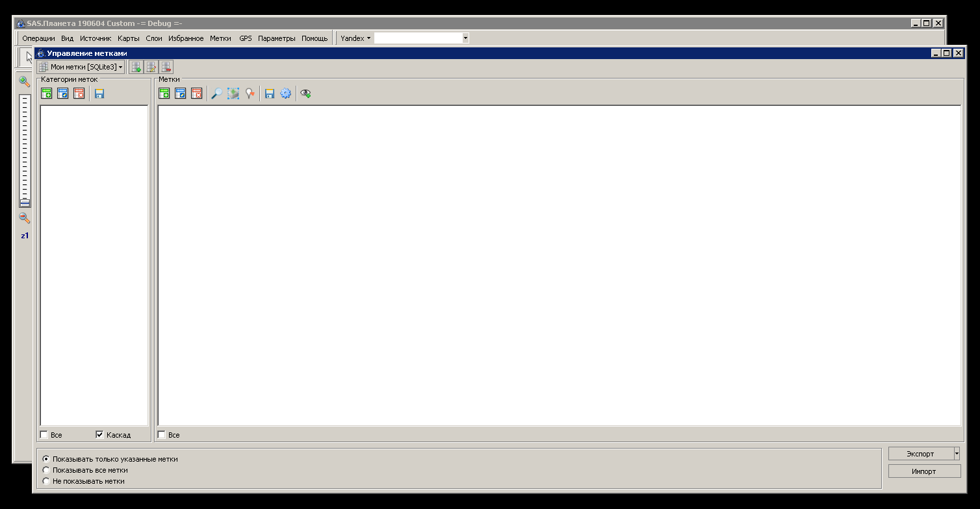Image resolution: width=980 pixels, height=509 pixels.
Task: Open the Операции menu
Action: (38, 38)
